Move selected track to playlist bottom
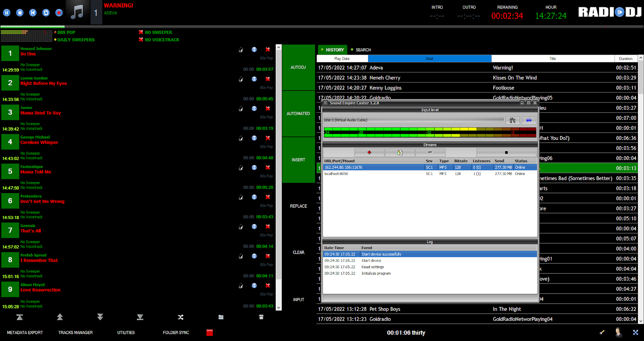 click(x=140, y=317)
